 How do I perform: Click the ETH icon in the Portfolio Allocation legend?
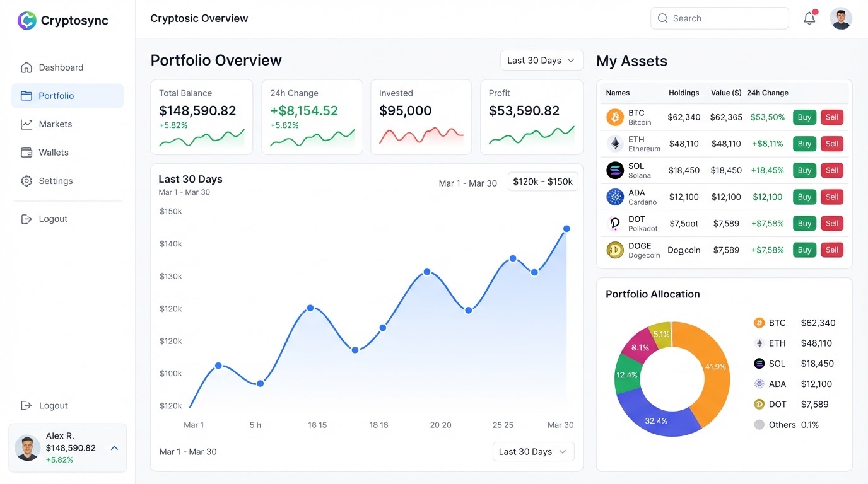point(759,343)
